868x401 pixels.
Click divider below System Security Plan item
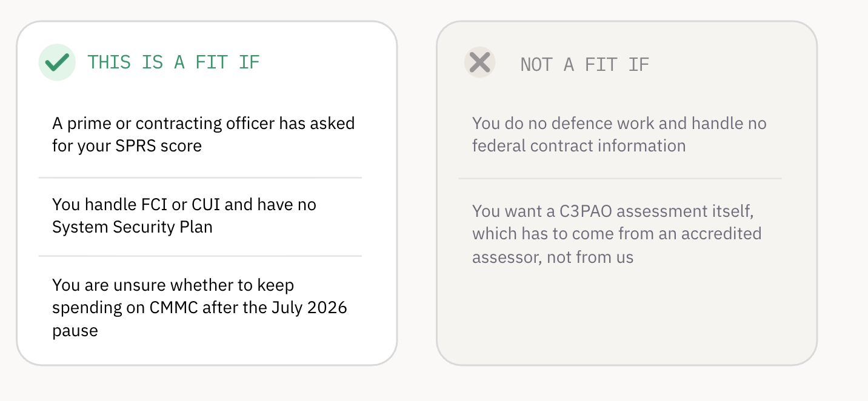coord(200,256)
